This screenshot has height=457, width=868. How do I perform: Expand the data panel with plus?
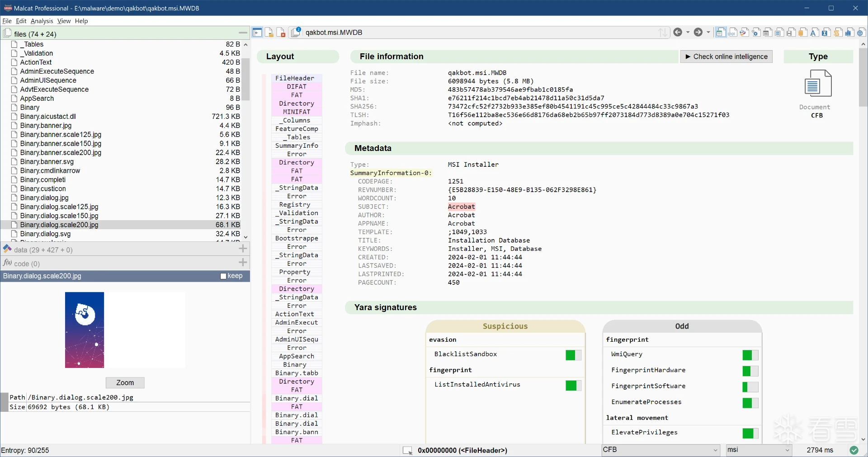243,249
